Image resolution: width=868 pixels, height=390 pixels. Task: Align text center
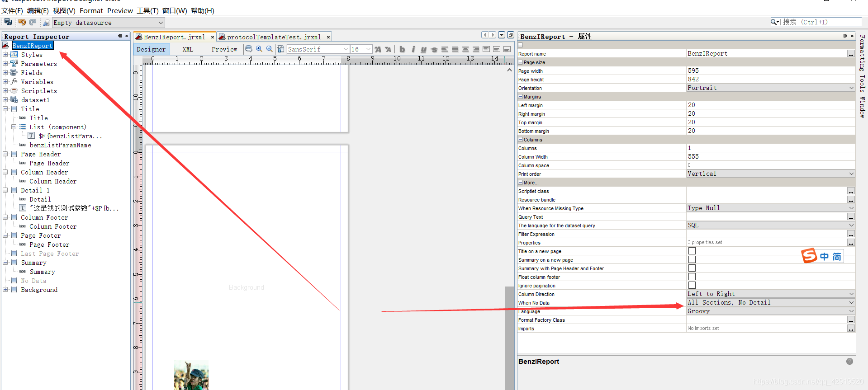(465, 49)
